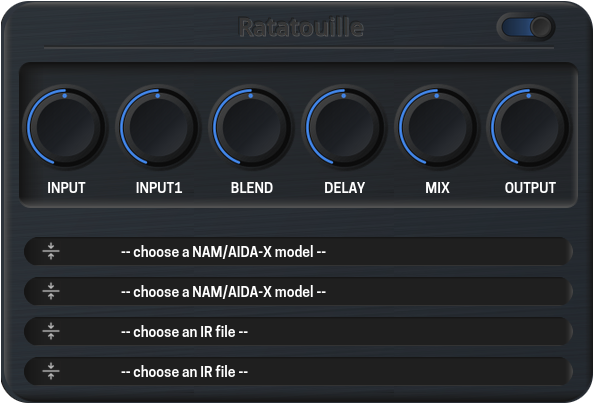Click the normalize icon in last IR file row
The image size is (594, 404).
click(x=51, y=371)
